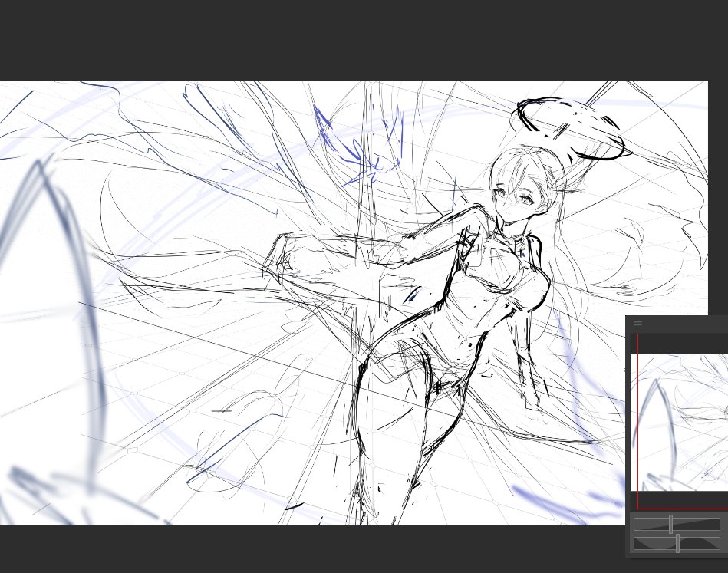Open the Navigator panel hamburger menu
This screenshot has width=728, height=573.
point(638,324)
